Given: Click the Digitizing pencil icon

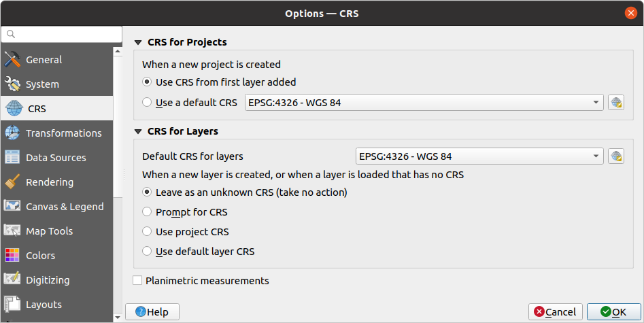Looking at the screenshot, I should 12,280.
